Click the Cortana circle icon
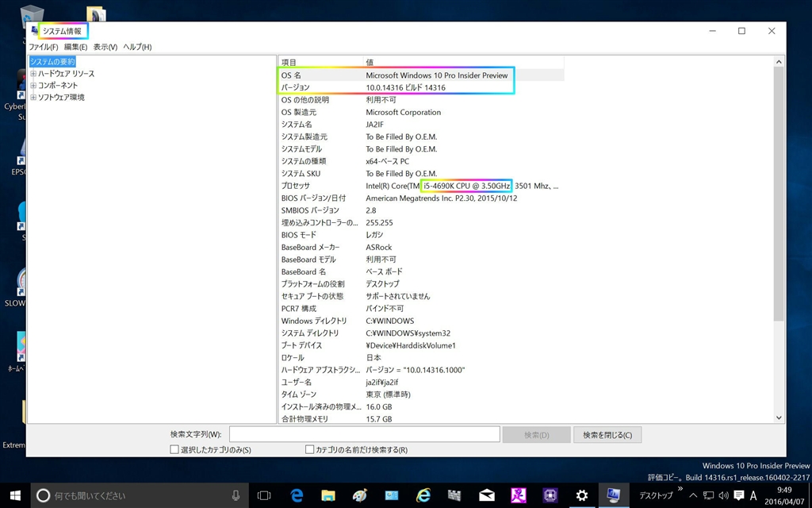 coord(44,495)
